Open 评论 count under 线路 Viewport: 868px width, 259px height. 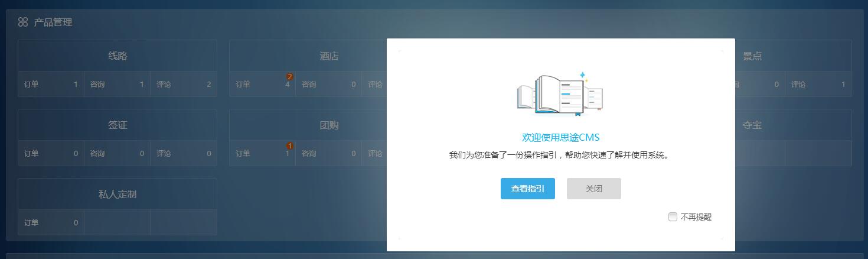click(x=183, y=85)
